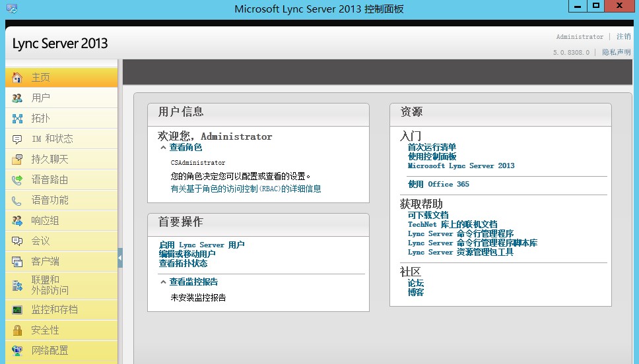Viewport: 639px width, 364px height.
Task: Click the IM 和状态 chat bubble icon
Action: click(17, 139)
